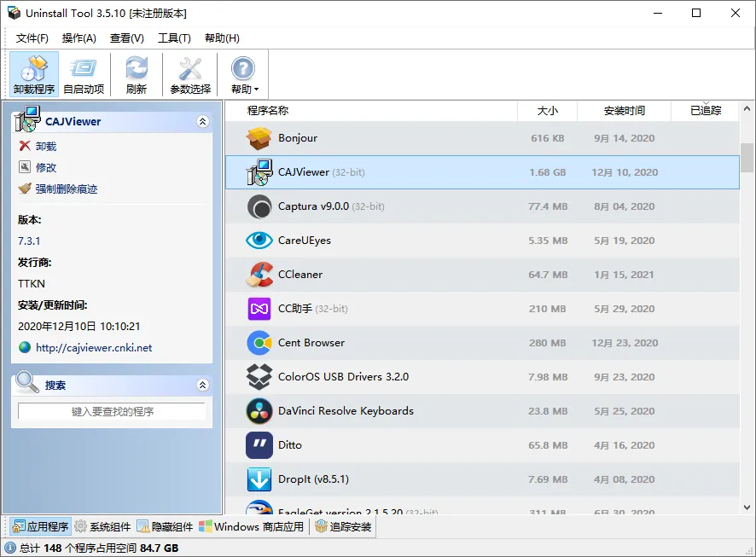Collapse the 搜索 search panel
The width and height of the screenshot is (756, 557).
(203, 385)
